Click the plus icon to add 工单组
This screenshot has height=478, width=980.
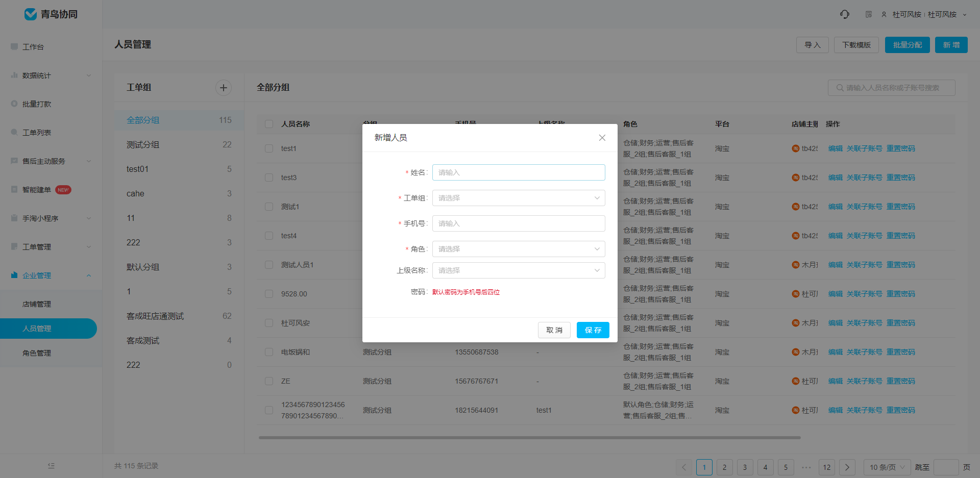coord(223,88)
